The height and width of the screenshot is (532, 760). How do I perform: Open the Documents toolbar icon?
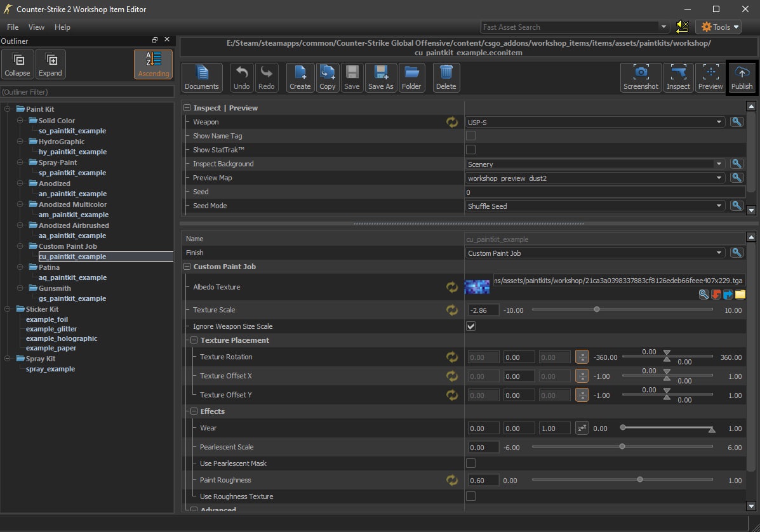(x=202, y=78)
